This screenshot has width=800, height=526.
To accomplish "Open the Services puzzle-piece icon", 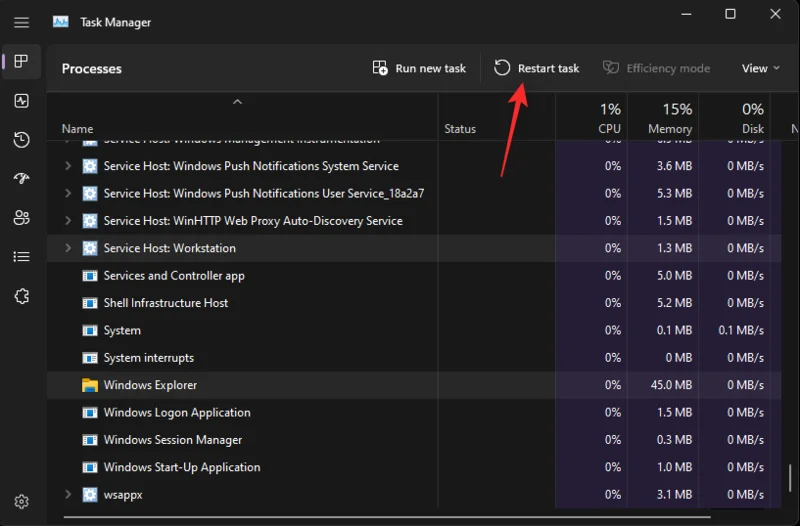I will [x=21, y=296].
